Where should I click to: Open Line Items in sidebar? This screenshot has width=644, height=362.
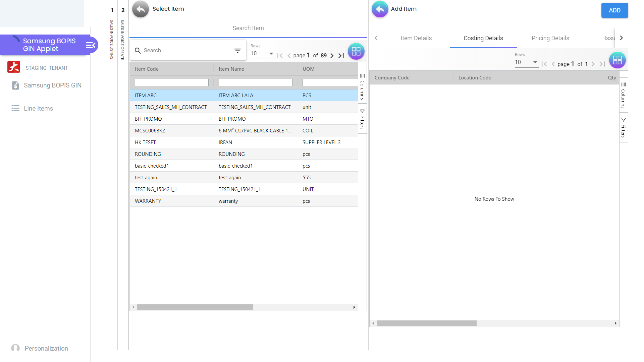[x=38, y=108]
